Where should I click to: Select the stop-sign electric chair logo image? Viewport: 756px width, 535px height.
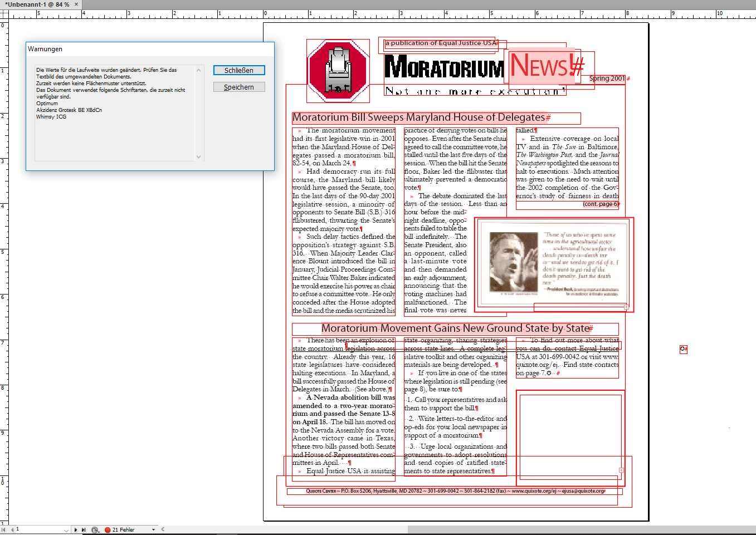(x=338, y=71)
